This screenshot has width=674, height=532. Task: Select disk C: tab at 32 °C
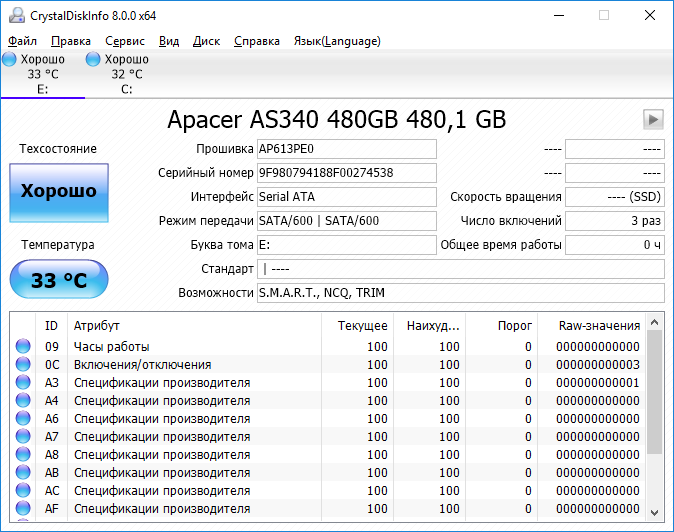click(x=126, y=74)
